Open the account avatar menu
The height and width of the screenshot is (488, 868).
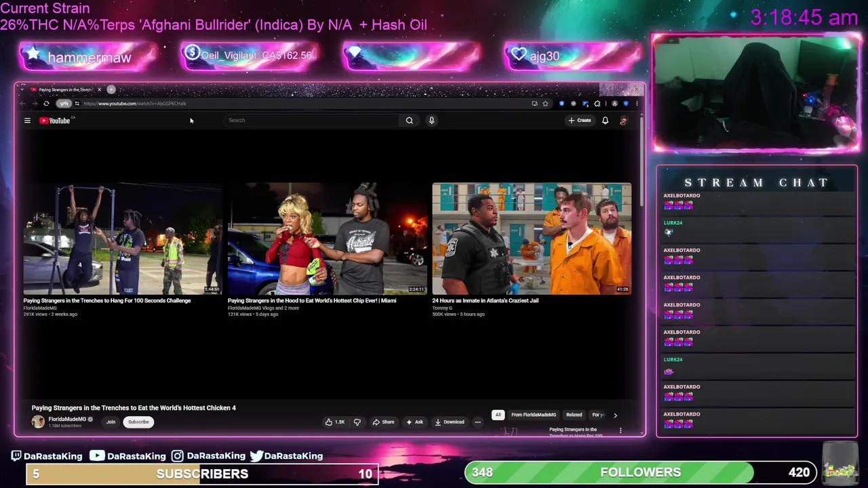coord(623,121)
